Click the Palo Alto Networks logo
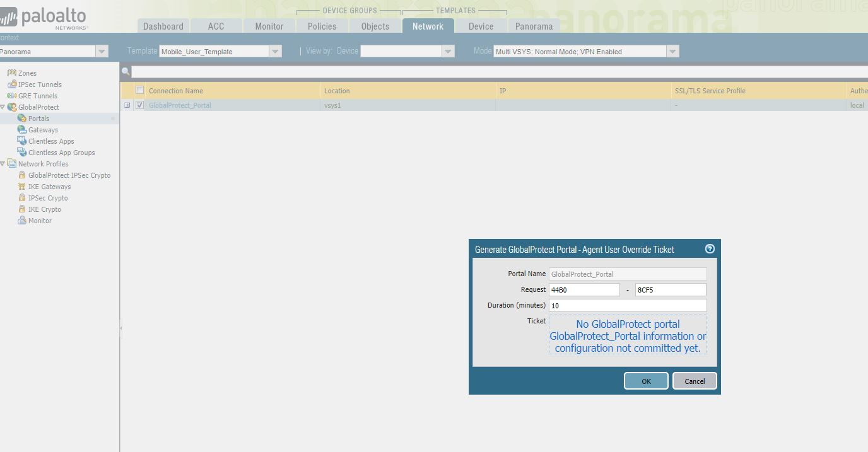The height and width of the screenshot is (452, 868). [44, 18]
